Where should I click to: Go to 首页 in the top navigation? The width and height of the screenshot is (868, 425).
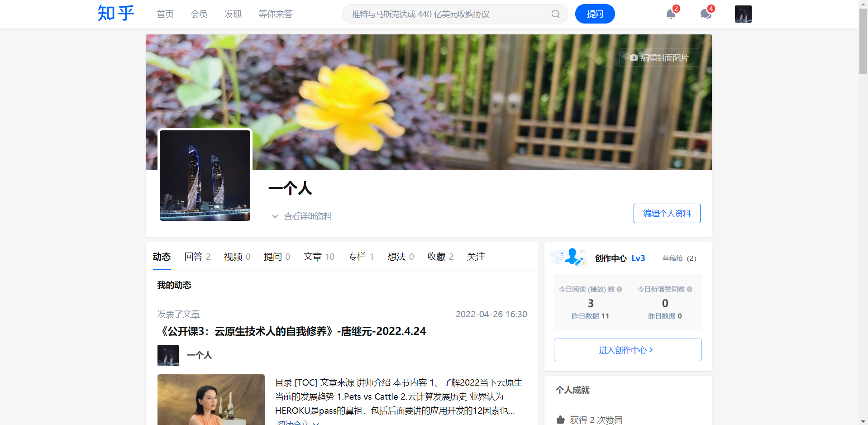tap(165, 14)
